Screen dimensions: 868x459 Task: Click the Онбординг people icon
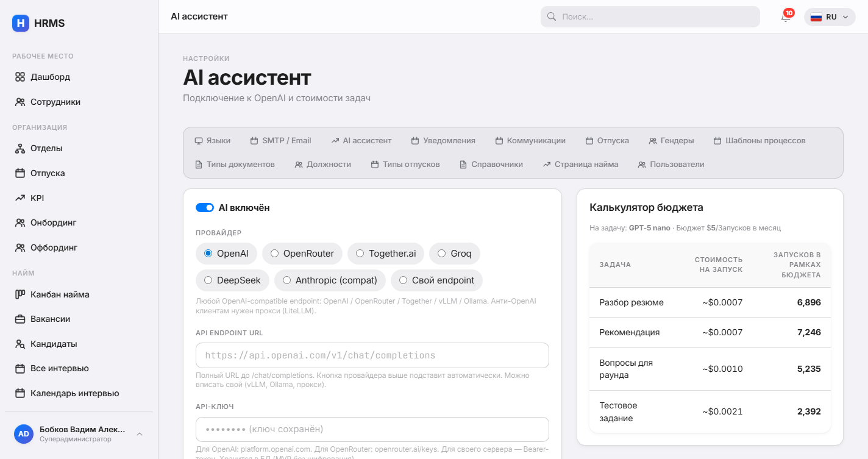(20, 222)
